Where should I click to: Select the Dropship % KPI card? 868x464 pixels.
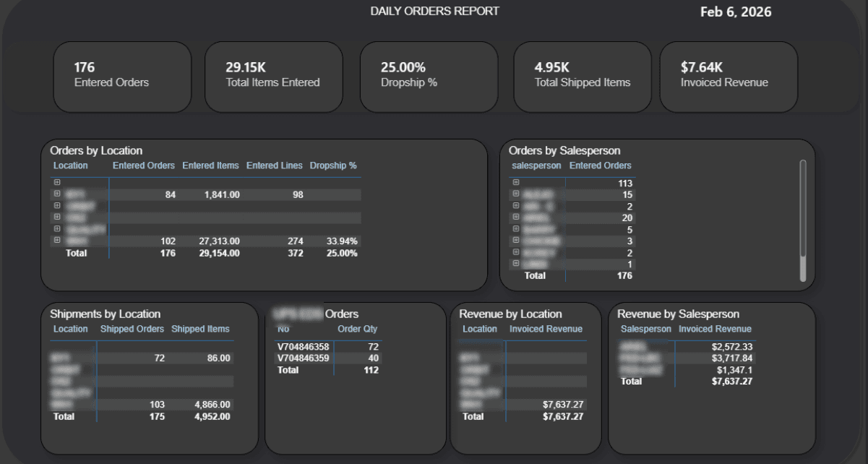(x=429, y=77)
